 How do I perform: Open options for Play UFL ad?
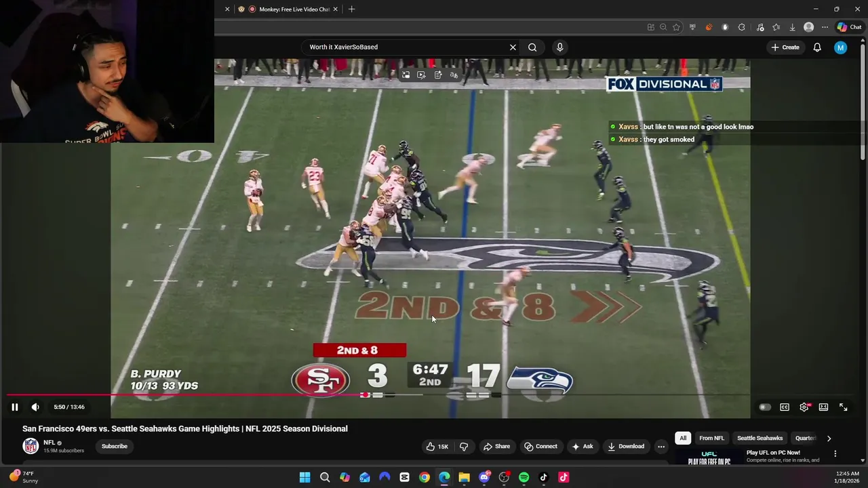pyautogui.click(x=835, y=453)
